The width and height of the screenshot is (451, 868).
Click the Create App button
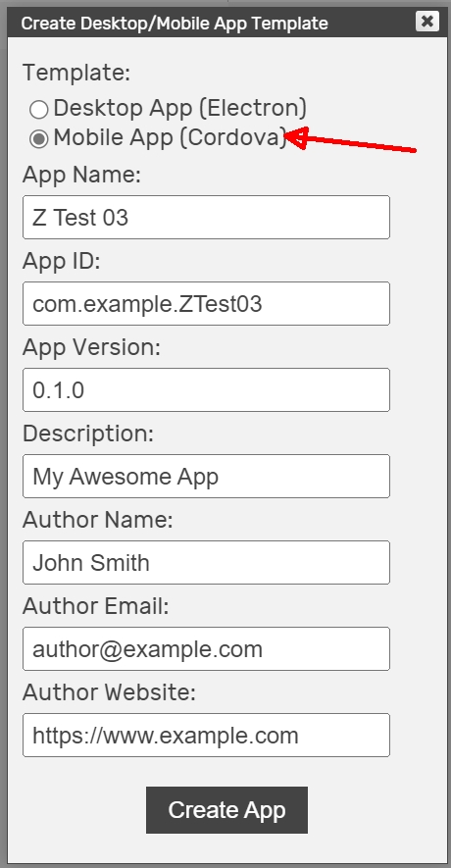point(226,810)
